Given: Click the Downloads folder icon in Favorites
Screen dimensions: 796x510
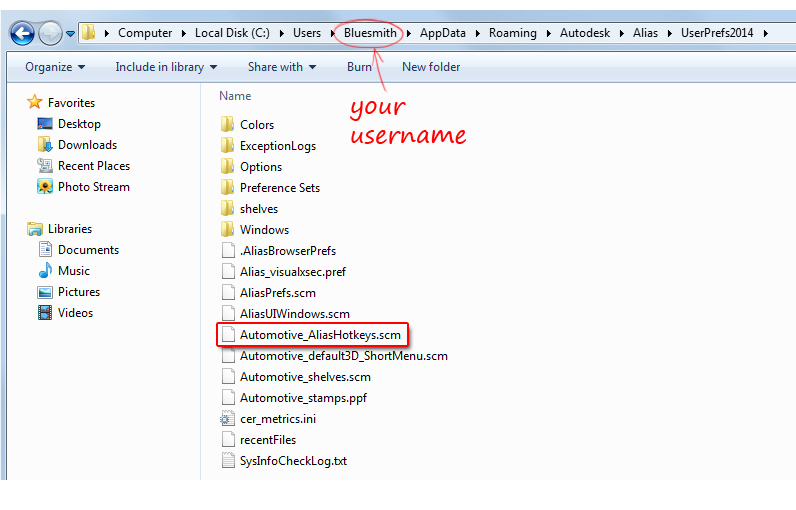Looking at the screenshot, I should pyautogui.click(x=45, y=145).
